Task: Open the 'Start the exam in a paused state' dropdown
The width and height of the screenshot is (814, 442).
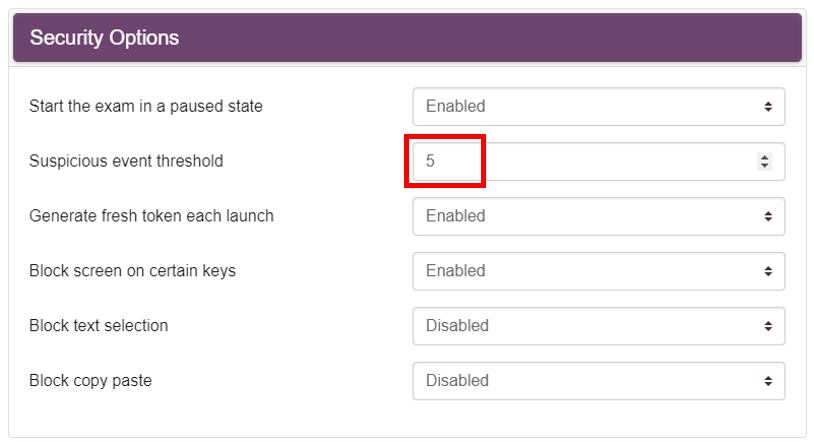Action: pyautogui.click(x=599, y=106)
